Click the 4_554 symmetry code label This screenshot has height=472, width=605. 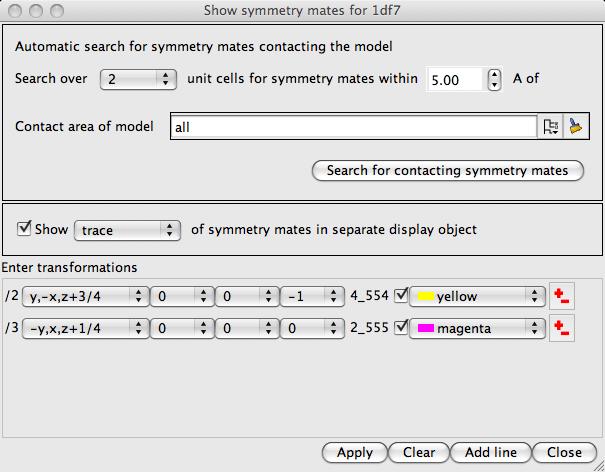369,296
